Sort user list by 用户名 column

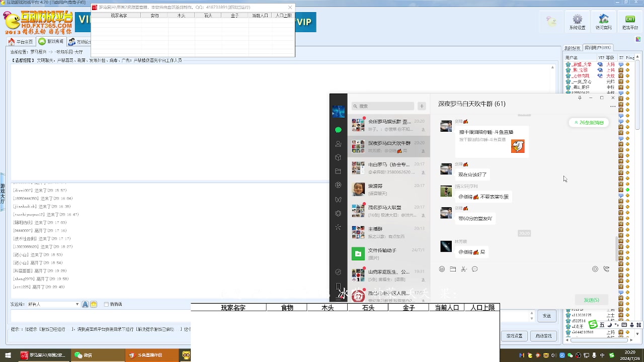pyautogui.click(x=580, y=58)
